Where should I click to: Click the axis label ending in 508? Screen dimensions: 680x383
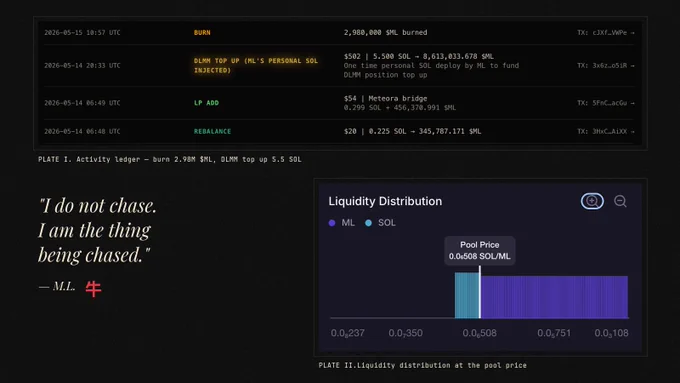tap(480, 333)
